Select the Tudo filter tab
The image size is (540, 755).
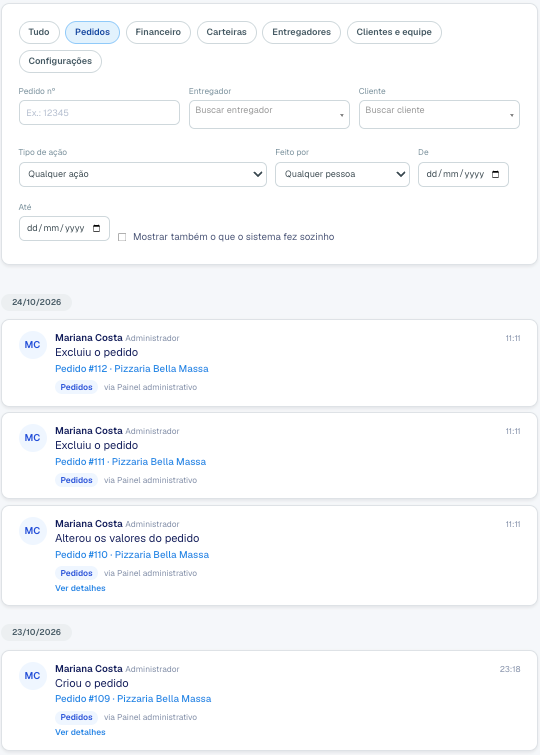tap(39, 32)
